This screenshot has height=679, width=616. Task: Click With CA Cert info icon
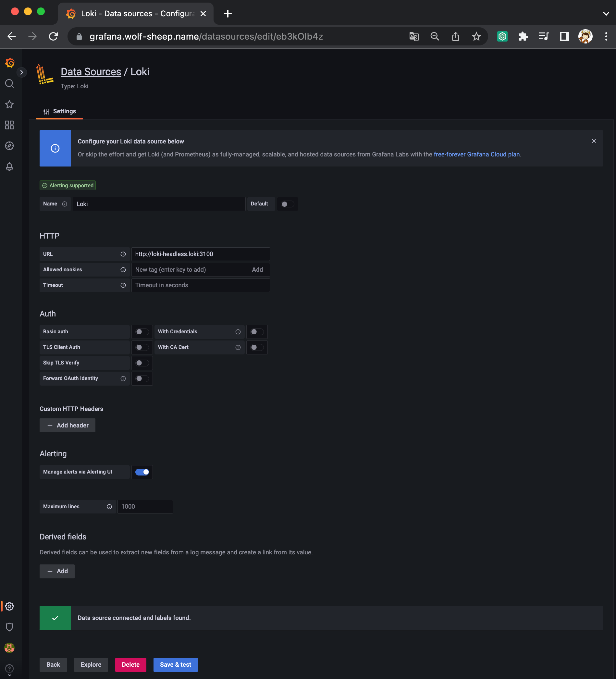tap(238, 347)
